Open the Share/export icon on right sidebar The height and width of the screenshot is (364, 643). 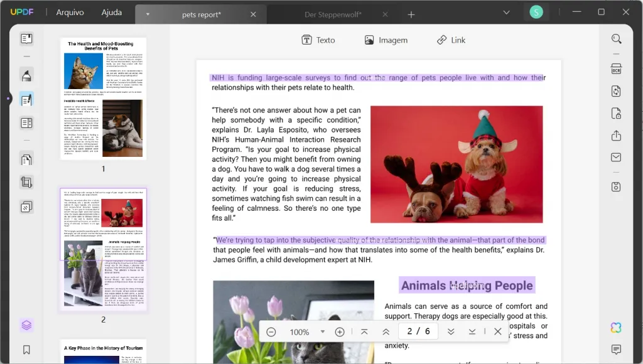[615, 135]
